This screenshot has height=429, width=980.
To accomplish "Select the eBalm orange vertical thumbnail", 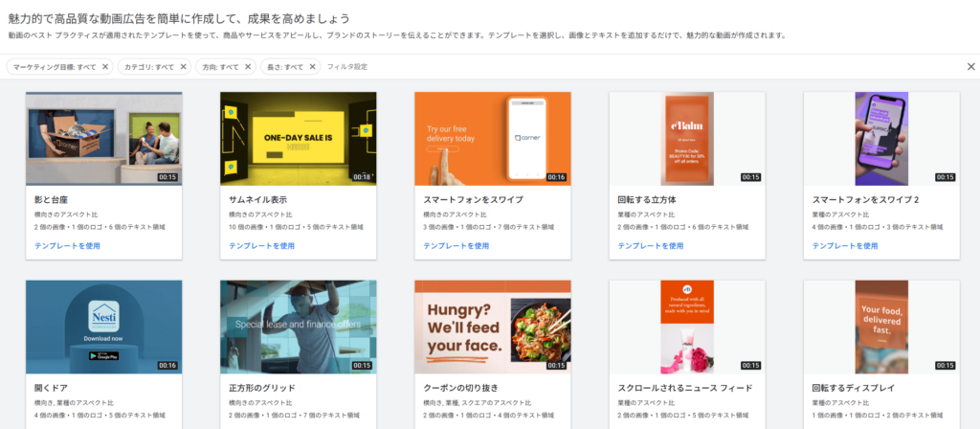I will pos(687,138).
